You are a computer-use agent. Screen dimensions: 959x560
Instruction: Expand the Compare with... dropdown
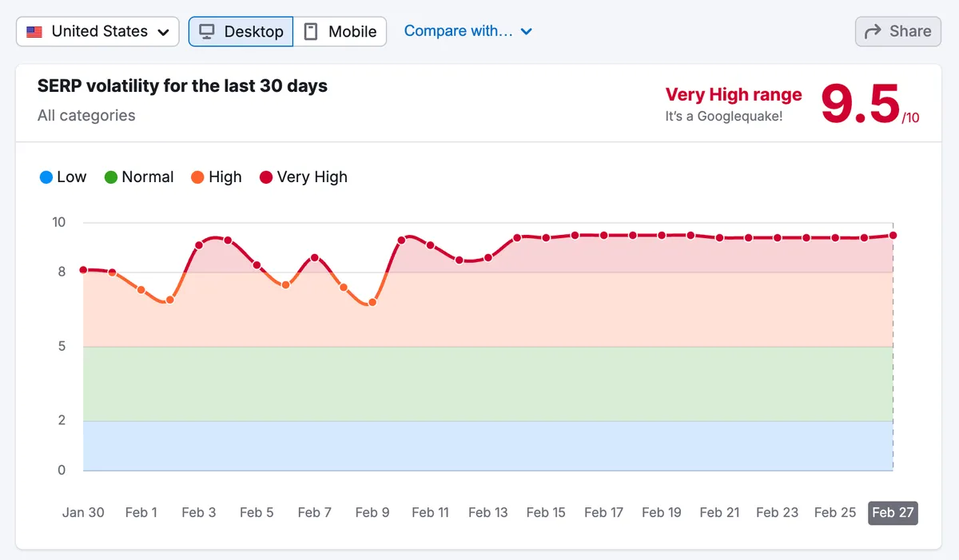pyautogui.click(x=468, y=30)
